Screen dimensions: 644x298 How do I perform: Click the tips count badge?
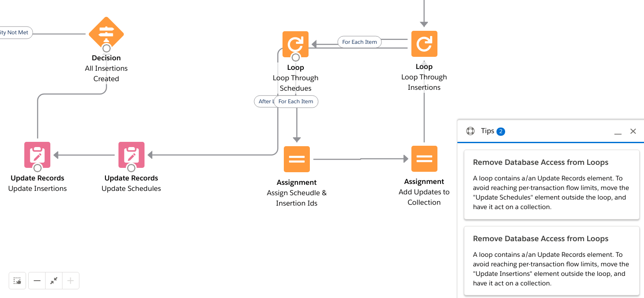501,131
